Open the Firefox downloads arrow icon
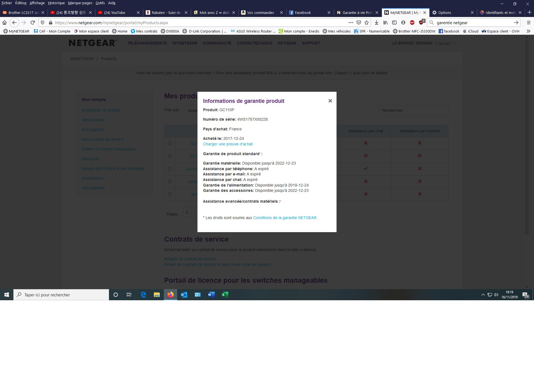Viewport: 534px width, 392px height. point(376,23)
